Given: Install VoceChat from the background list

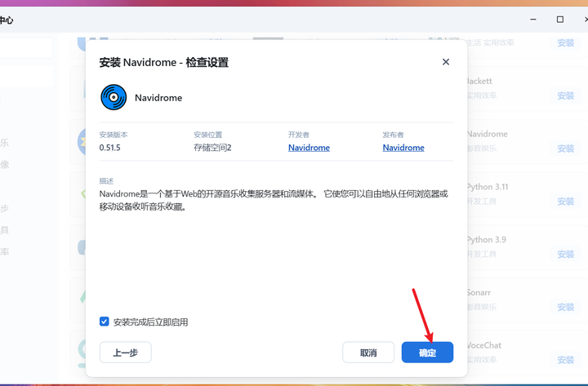Looking at the screenshot, I should 565,360.
